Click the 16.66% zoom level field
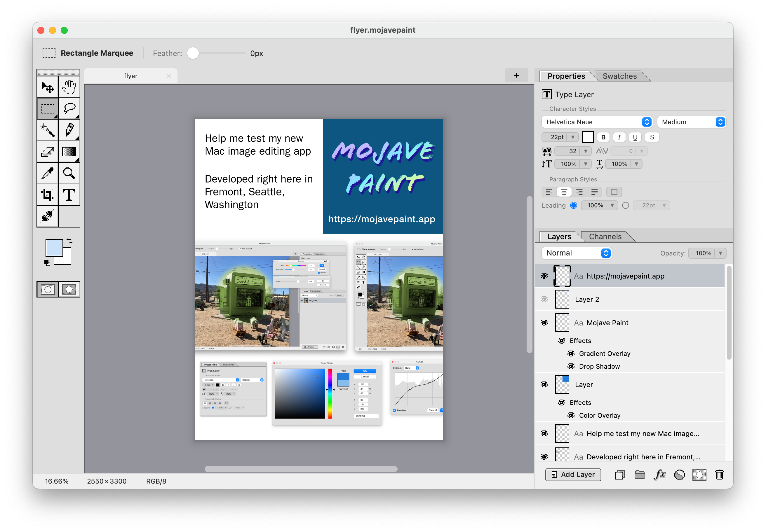766x532 pixels. (57, 481)
